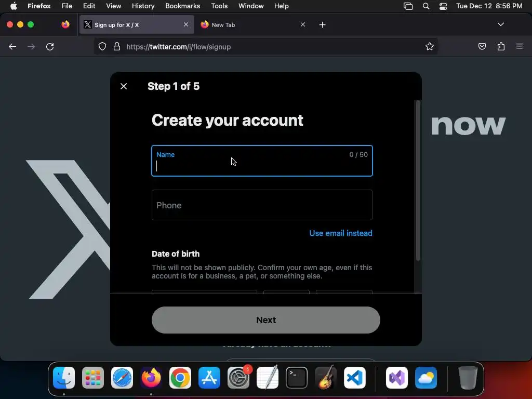Open System Settings from the Dock
The image size is (532, 399).
(238, 378)
